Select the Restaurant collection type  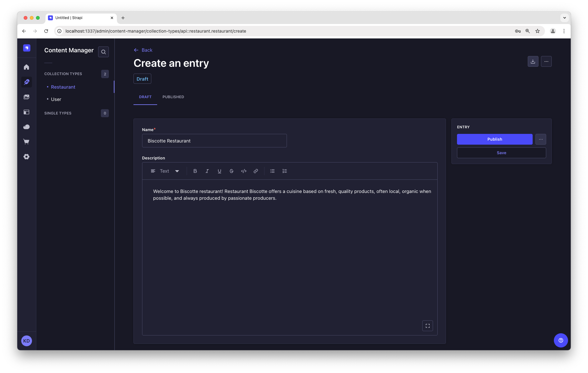63,87
